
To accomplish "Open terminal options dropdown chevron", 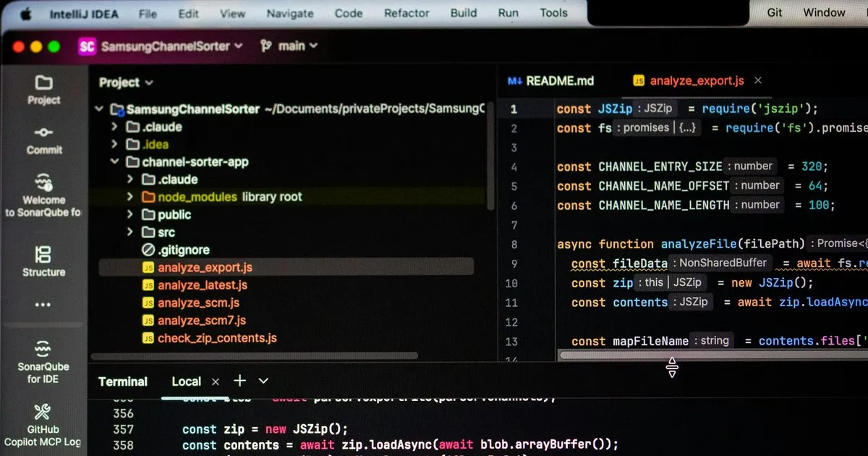I will pyautogui.click(x=263, y=381).
